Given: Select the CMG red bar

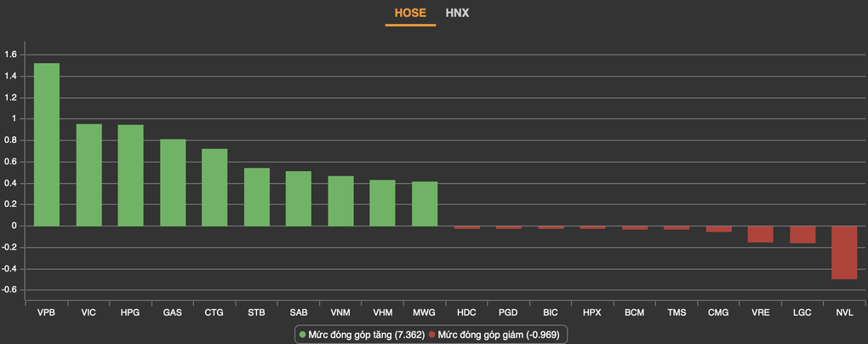Looking at the screenshot, I should coord(718,229).
